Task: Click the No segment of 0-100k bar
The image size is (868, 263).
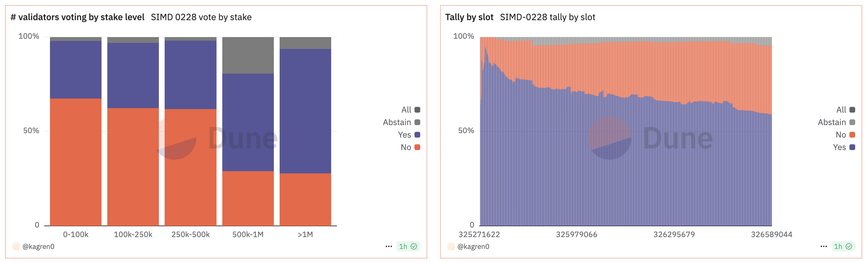Action: 76,162
